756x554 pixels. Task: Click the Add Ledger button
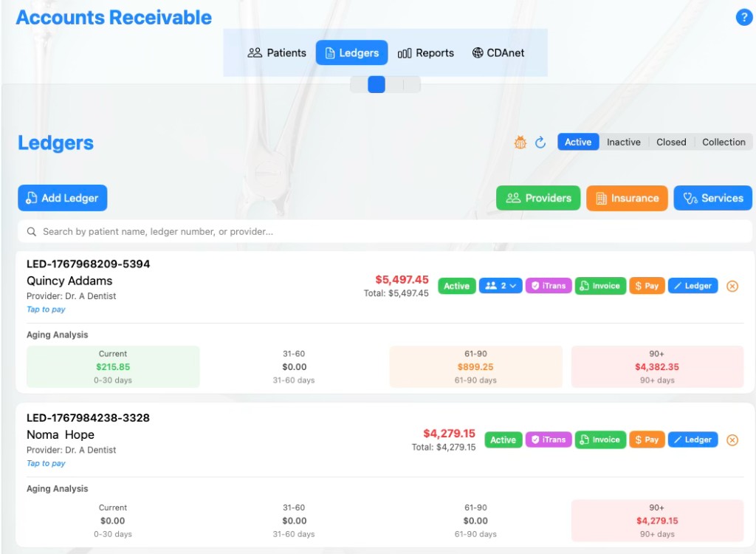pyautogui.click(x=63, y=198)
